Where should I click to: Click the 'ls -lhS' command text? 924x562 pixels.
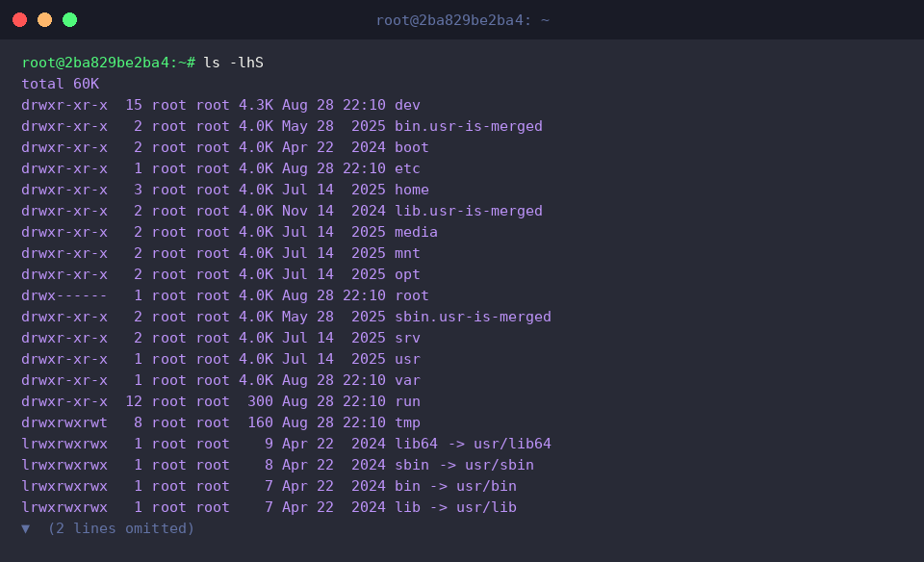tap(233, 63)
